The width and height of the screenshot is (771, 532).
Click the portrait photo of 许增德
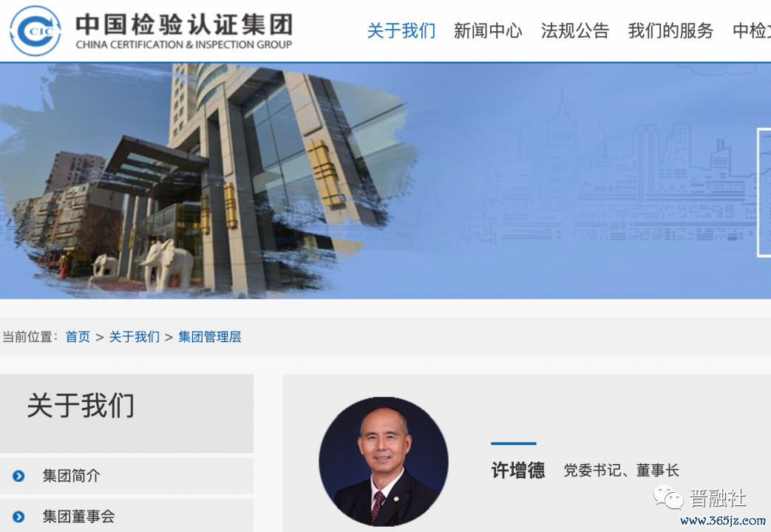tap(384, 463)
